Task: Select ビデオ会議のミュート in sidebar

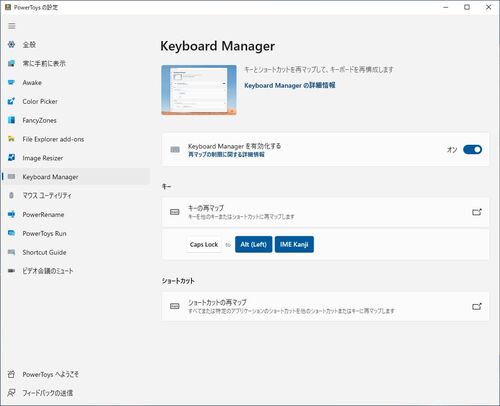Action: tap(76, 271)
